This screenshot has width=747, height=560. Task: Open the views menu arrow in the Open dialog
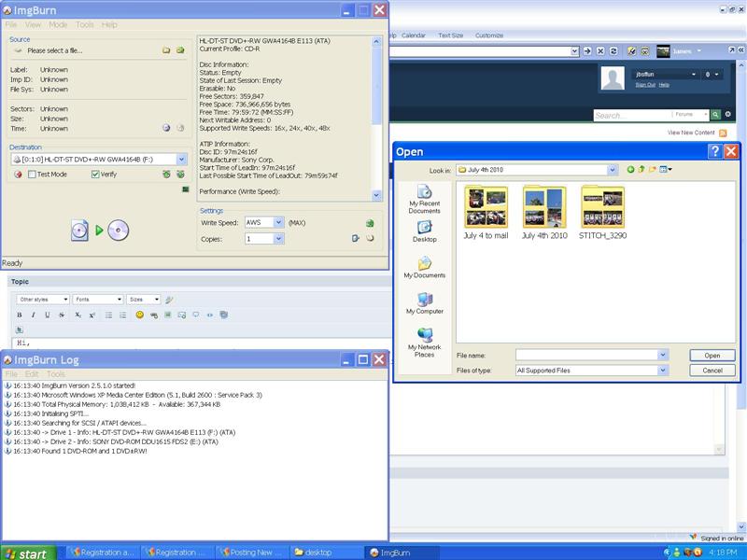pyautogui.click(x=670, y=169)
